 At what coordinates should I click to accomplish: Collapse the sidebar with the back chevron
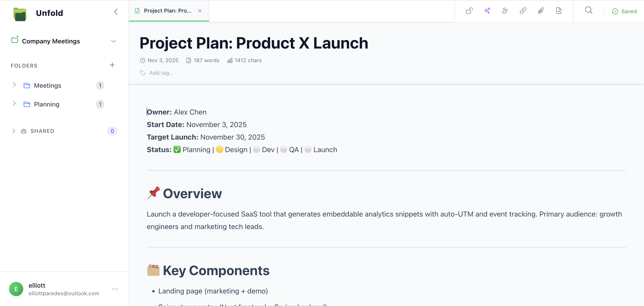click(116, 11)
